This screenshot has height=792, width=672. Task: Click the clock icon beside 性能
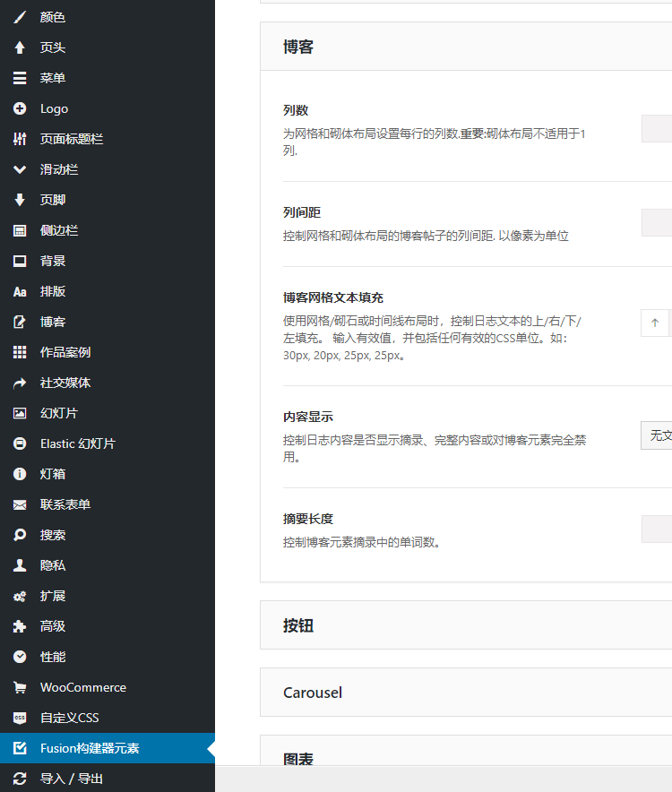click(20, 657)
